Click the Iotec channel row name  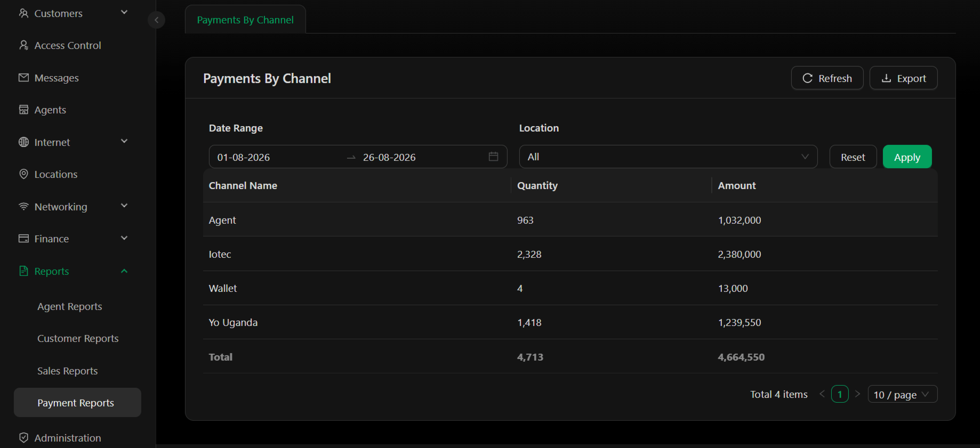(220, 254)
